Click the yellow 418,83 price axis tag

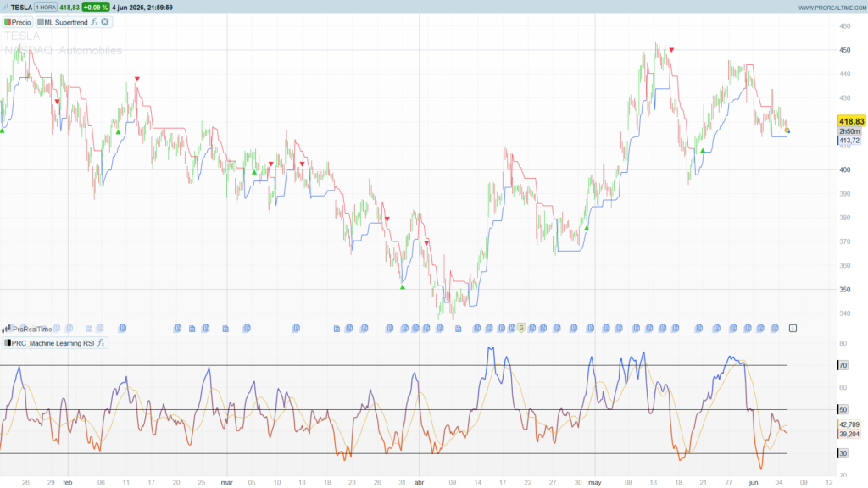pos(851,121)
